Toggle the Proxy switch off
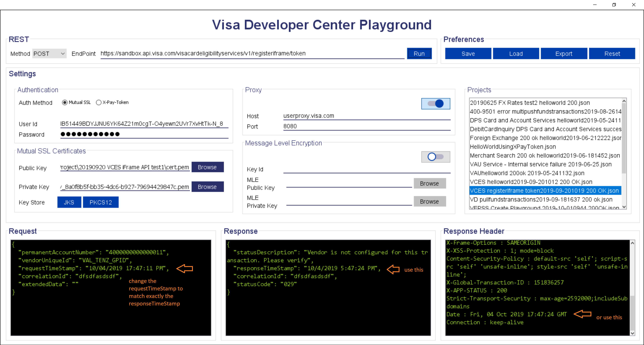Screen dimensions: 644x345 436,103
